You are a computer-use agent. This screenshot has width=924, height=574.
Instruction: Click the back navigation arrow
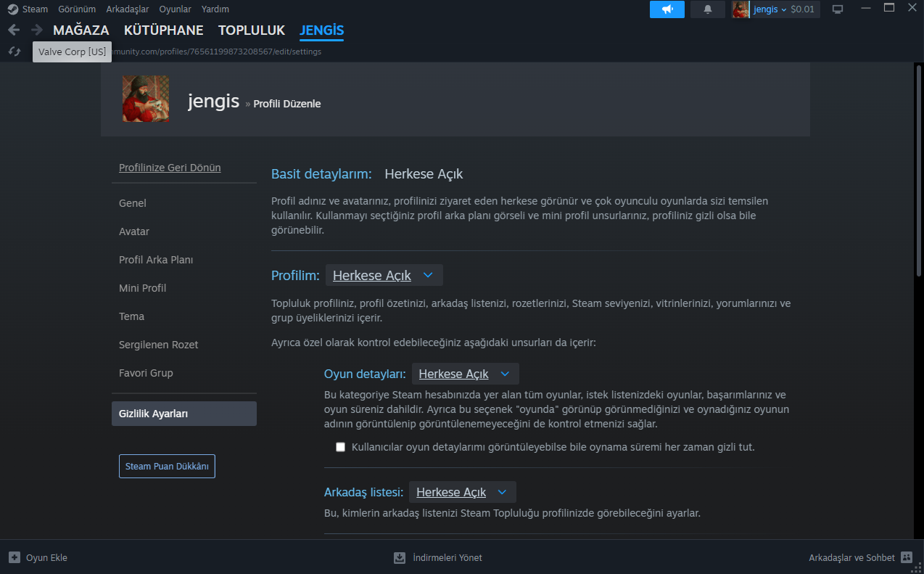point(14,30)
